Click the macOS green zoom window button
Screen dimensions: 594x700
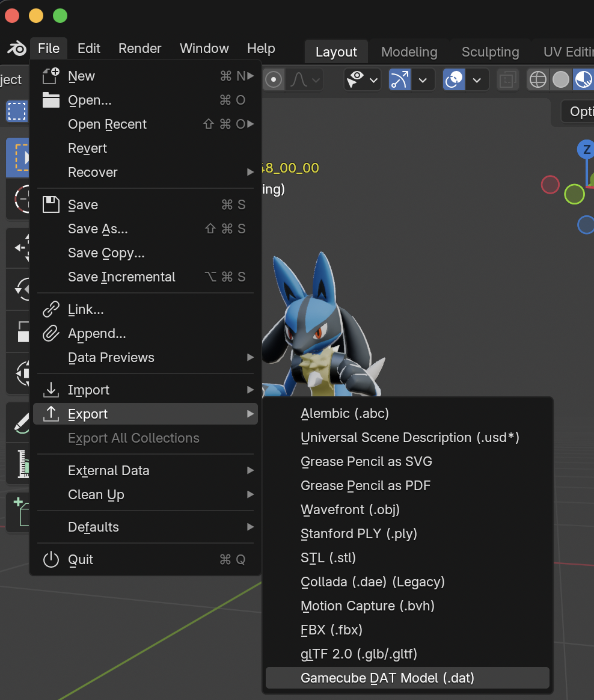coord(60,16)
